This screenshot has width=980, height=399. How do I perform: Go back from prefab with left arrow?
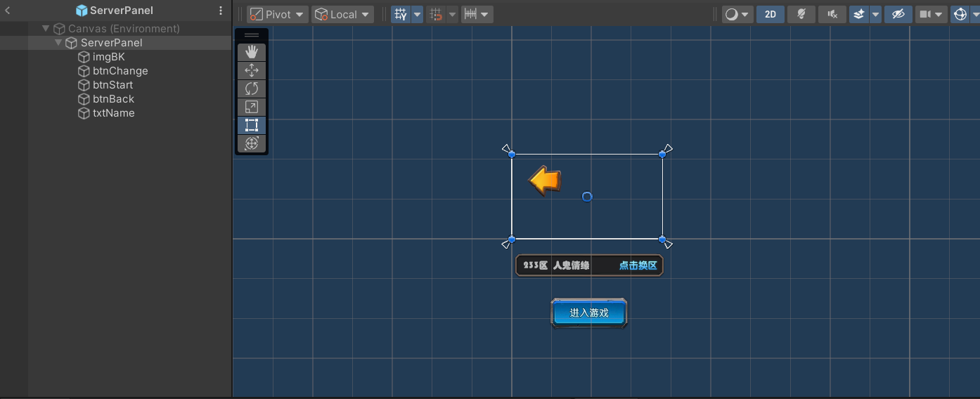pos(8,11)
